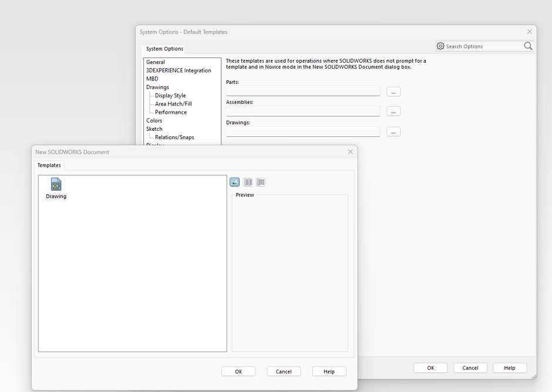Screen dimensions: 552x392
Task: Click the search magnifier in System Options
Action: 528,46
